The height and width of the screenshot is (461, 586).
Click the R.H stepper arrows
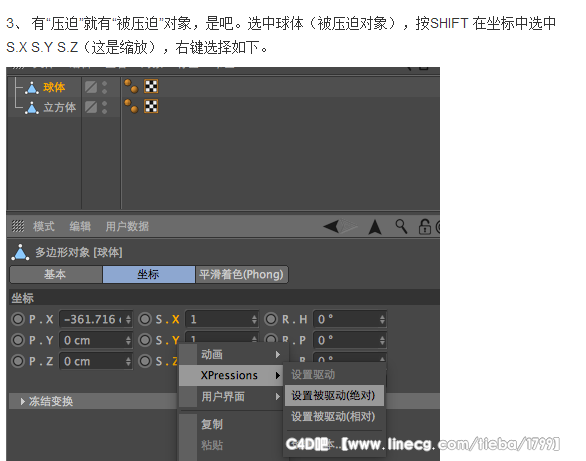(382, 319)
